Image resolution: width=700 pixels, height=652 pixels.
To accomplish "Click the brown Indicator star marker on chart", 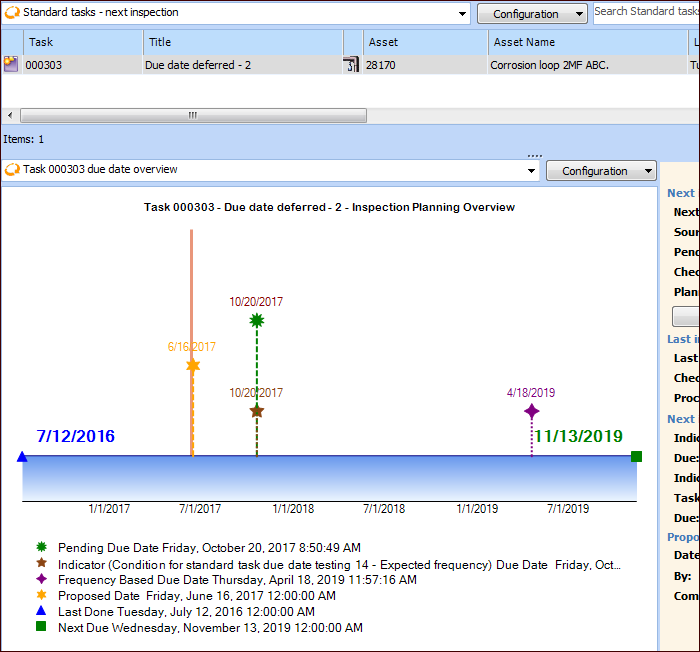I will (257, 411).
